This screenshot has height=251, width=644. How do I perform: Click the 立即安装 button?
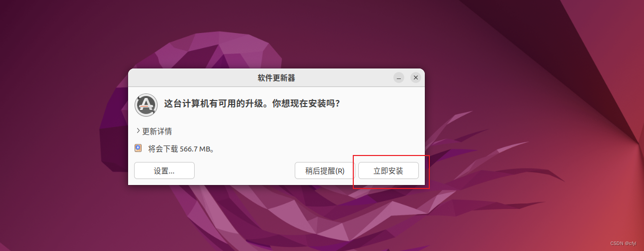point(388,170)
